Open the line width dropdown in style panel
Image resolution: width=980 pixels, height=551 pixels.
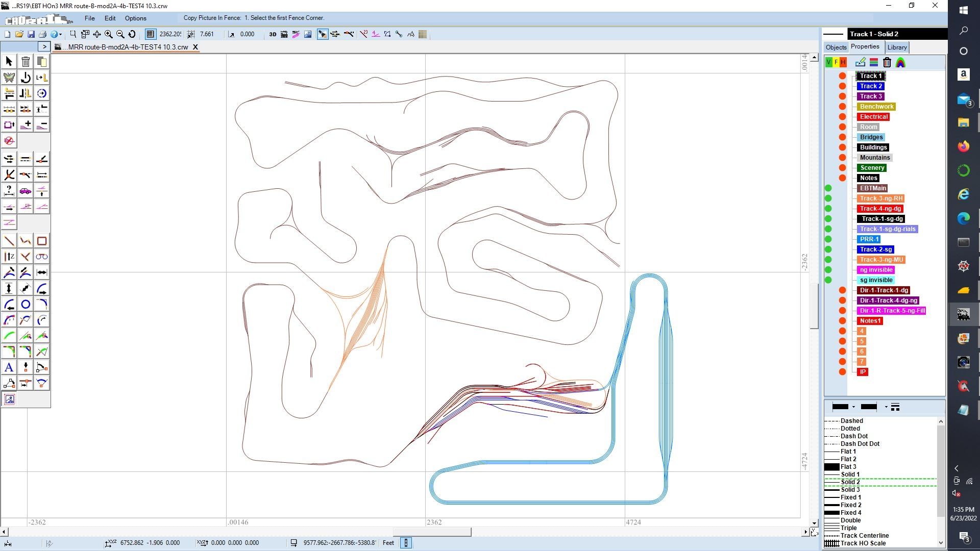pos(886,407)
